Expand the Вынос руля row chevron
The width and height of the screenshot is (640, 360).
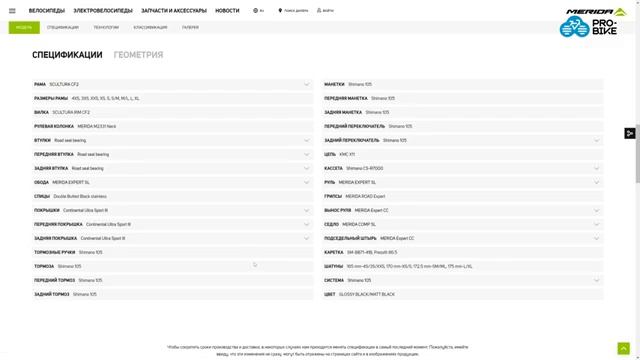tap(596, 210)
